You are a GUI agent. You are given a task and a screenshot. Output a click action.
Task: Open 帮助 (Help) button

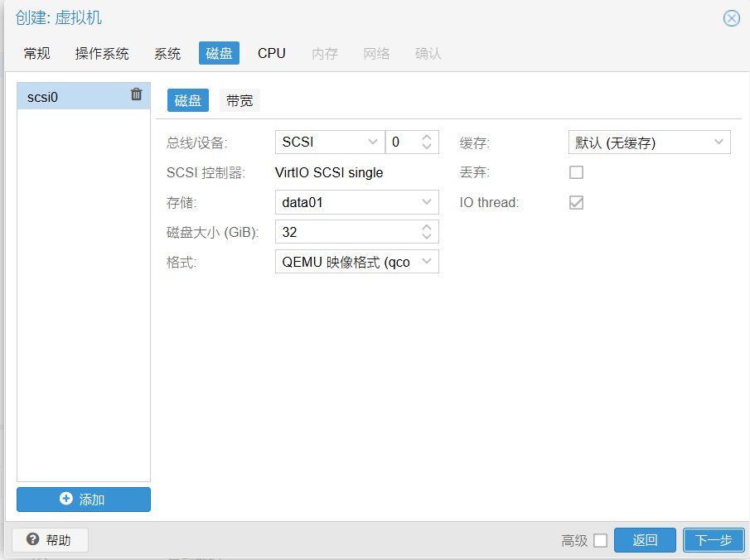coord(50,540)
